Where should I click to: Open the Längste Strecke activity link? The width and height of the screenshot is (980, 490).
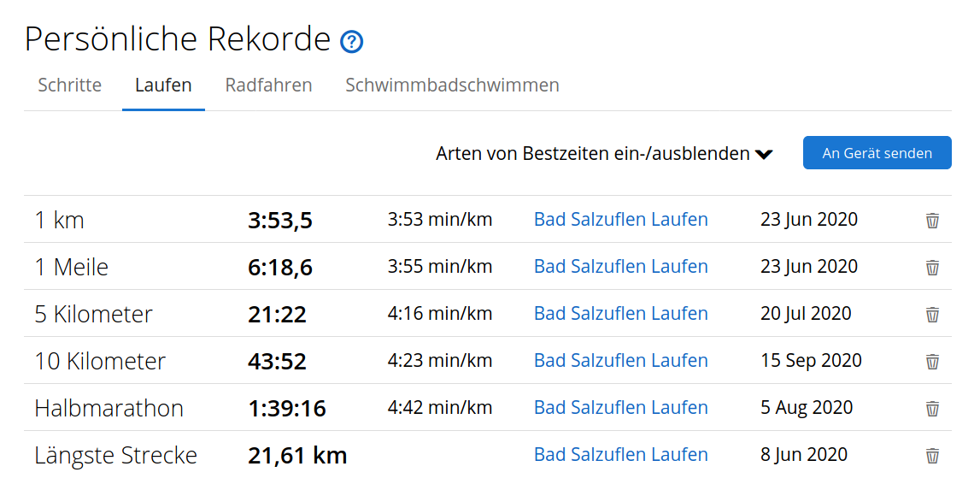(x=620, y=455)
